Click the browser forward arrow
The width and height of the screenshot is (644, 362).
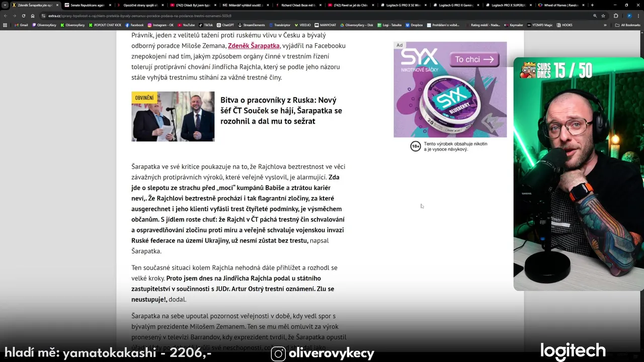(14, 16)
